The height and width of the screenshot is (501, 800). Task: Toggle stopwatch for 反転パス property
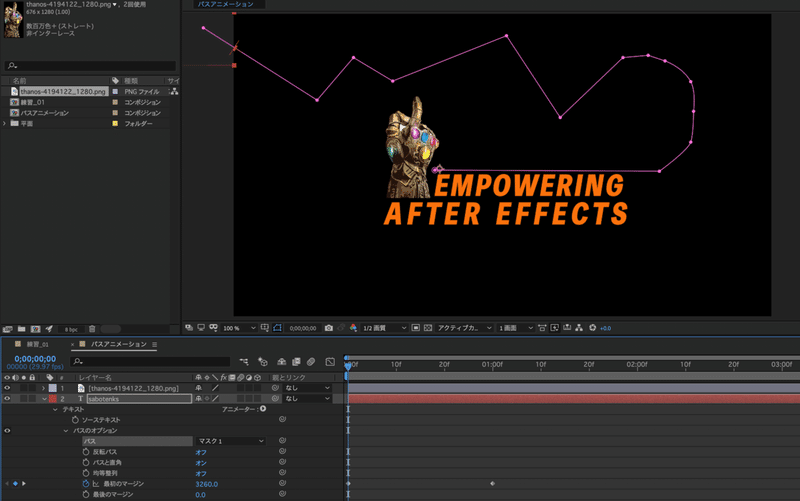86,452
